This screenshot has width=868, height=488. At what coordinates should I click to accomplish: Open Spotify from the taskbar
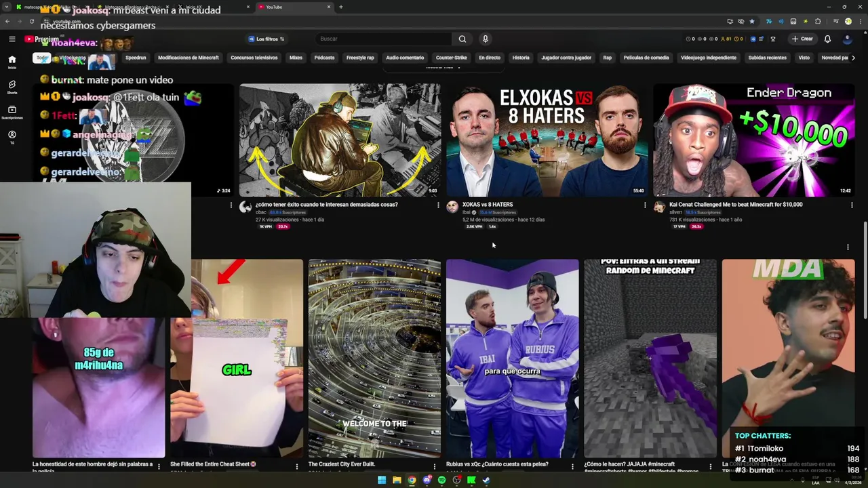pyautogui.click(x=441, y=480)
